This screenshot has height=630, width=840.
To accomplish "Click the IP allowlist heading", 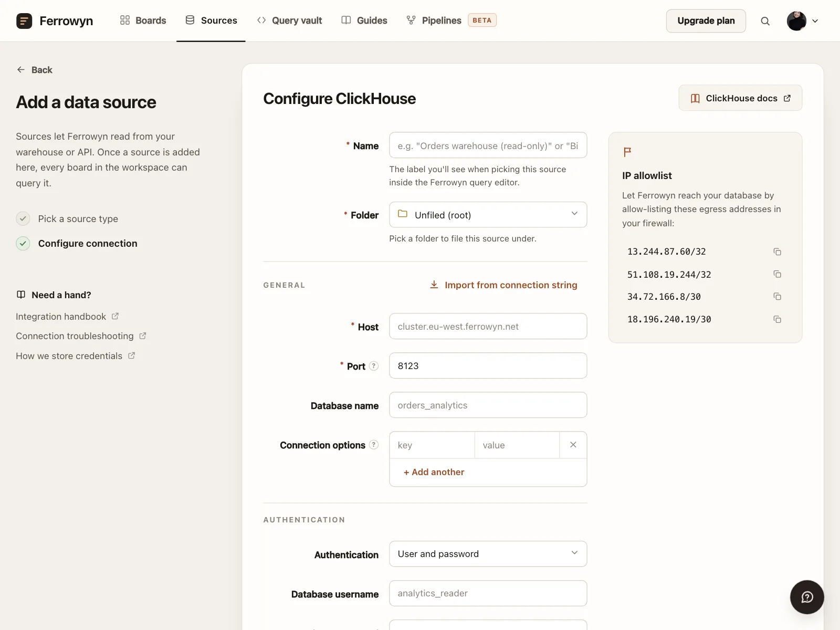I will 647,176.
